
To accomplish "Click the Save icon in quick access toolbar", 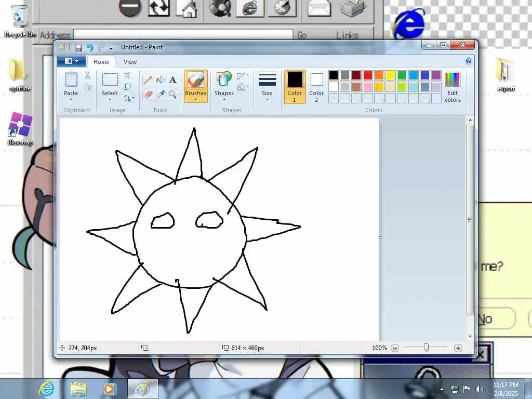I will click(78, 47).
